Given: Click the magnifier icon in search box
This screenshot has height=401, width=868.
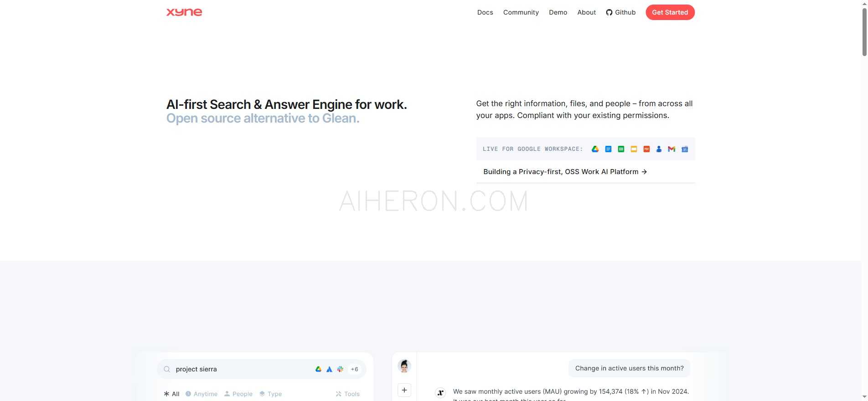Looking at the screenshot, I should 167,369.
